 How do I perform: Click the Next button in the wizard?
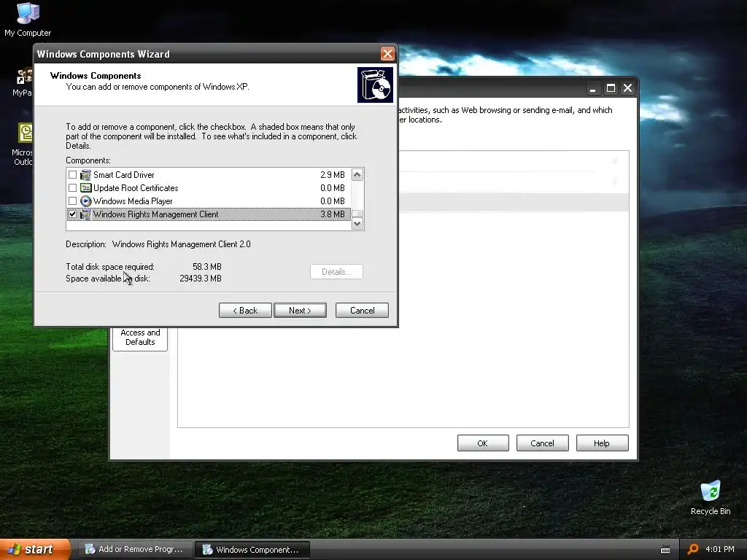(300, 311)
